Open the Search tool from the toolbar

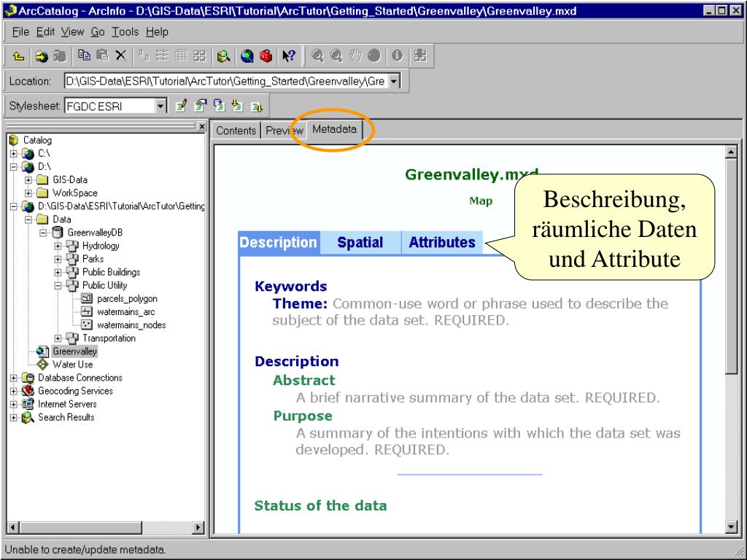pyautogui.click(x=223, y=56)
